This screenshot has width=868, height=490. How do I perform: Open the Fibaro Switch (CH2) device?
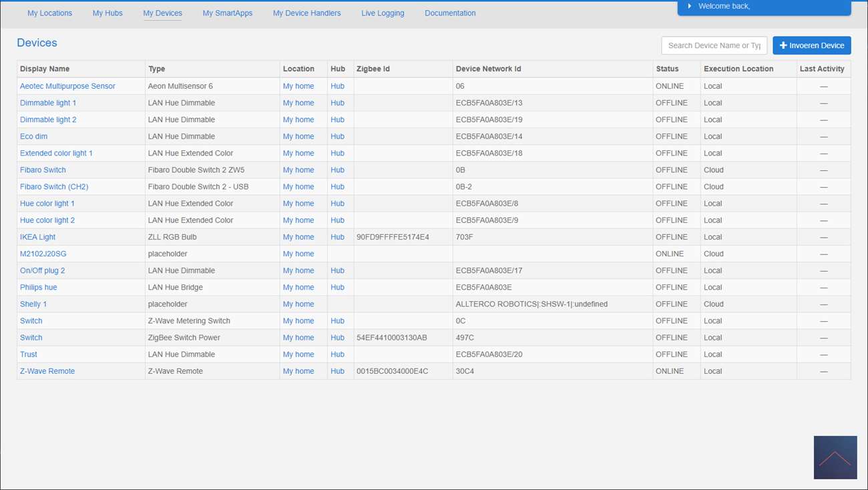click(x=54, y=187)
